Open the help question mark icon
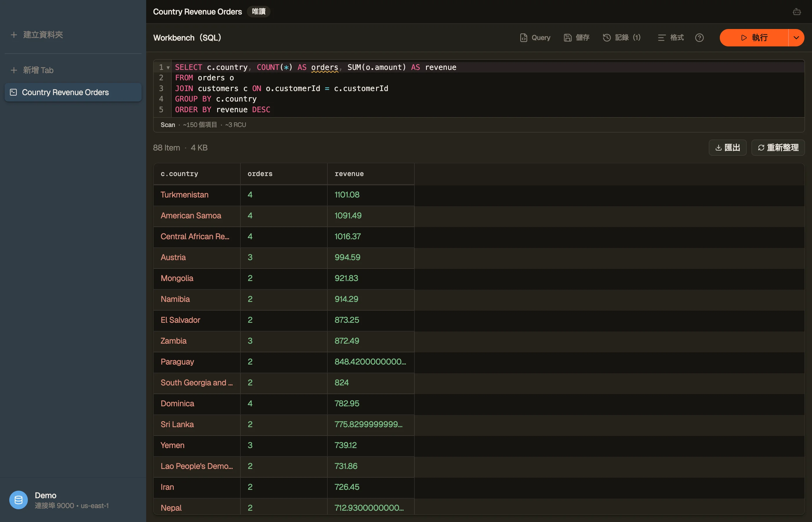This screenshot has width=812, height=522. click(x=699, y=38)
